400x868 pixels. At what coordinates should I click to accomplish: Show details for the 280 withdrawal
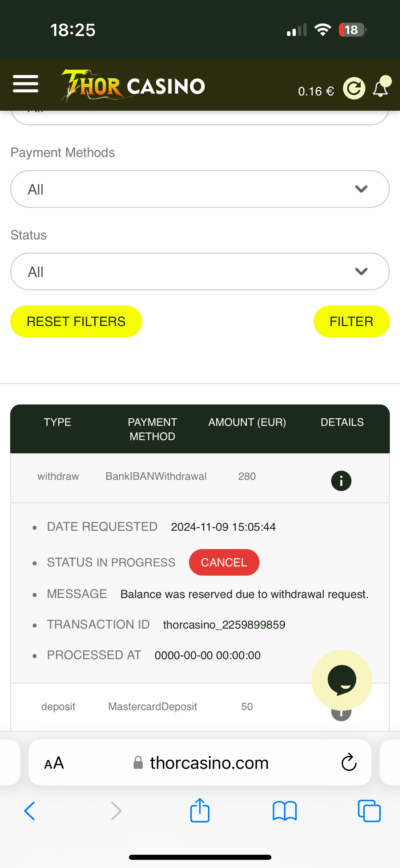click(341, 481)
